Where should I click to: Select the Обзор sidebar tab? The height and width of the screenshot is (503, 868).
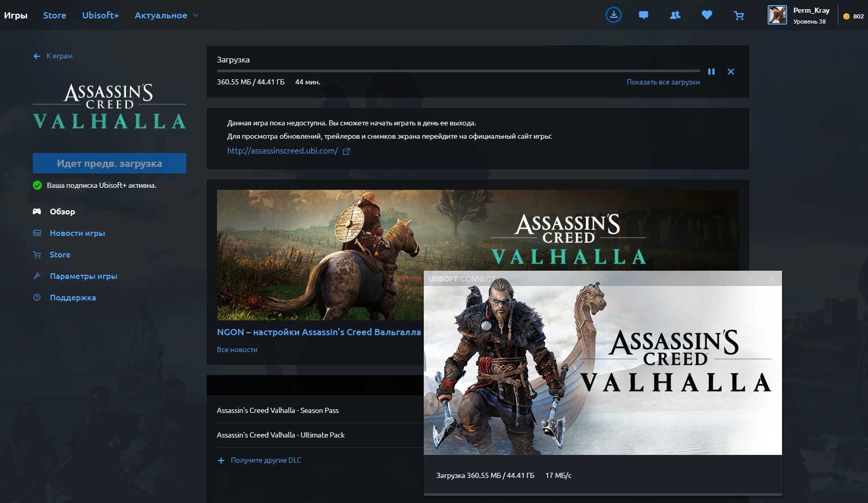click(x=62, y=211)
